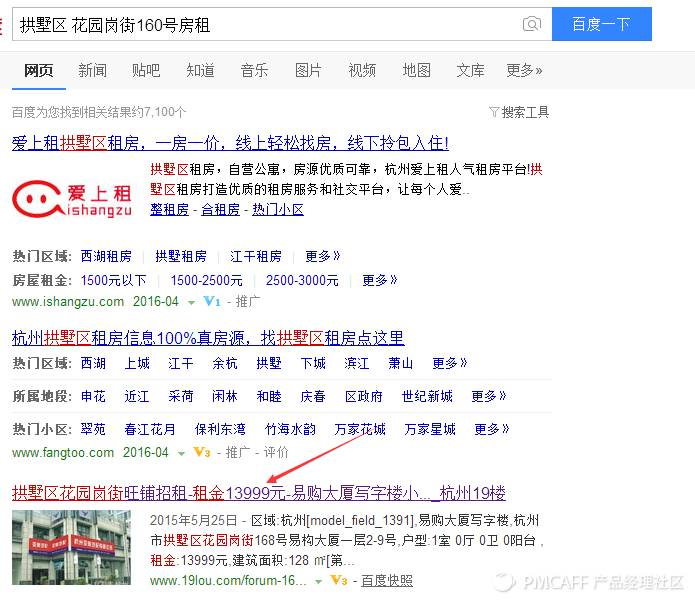Viewport: 695px width, 603px height.
Task: Select the 1500-2500元 rent range
Action: (x=207, y=280)
